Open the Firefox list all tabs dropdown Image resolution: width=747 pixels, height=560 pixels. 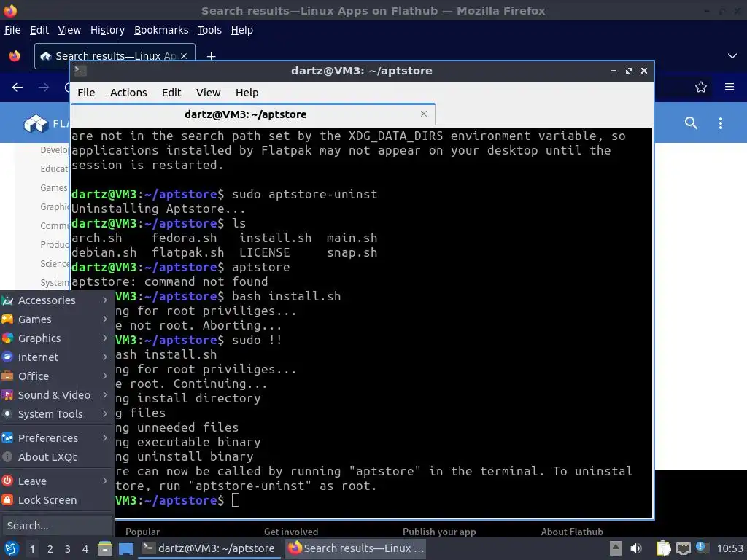point(732,56)
